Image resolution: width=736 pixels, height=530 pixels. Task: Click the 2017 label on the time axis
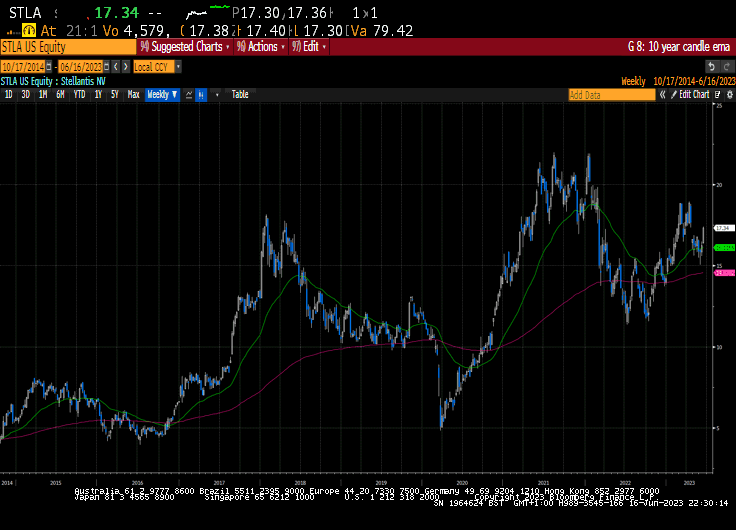tap(219, 483)
